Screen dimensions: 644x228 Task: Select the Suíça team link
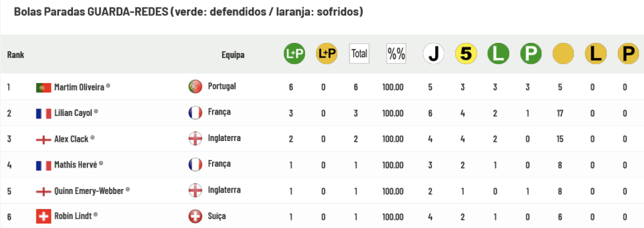[217, 216]
